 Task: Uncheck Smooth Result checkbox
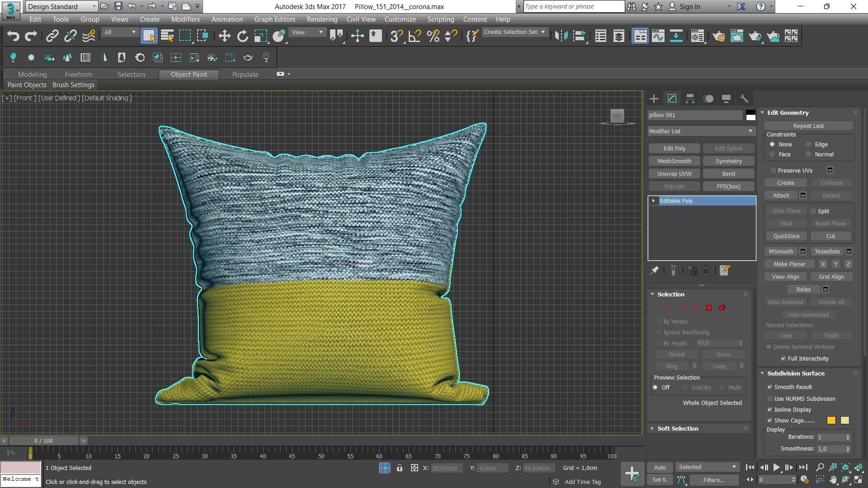coord(770,387)
